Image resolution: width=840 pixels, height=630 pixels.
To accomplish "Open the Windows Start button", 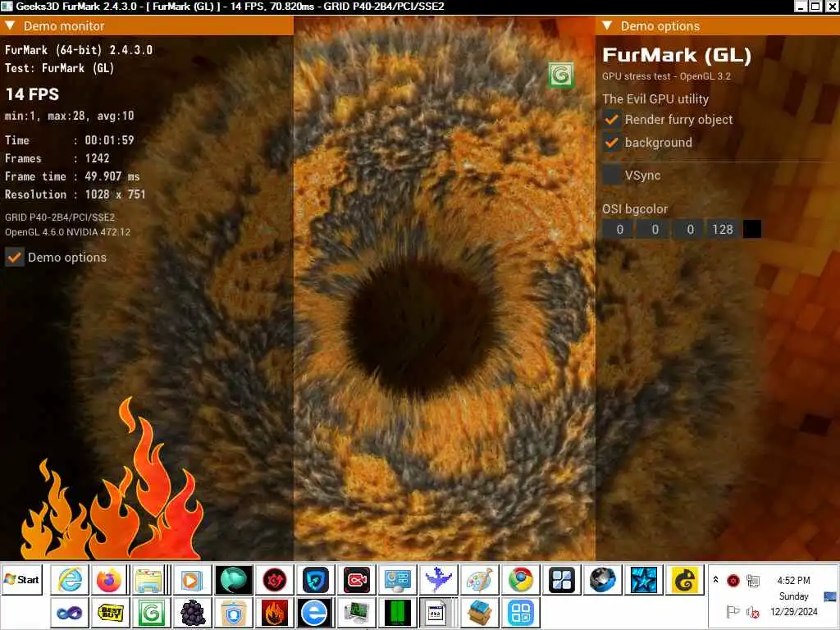I will [x=22, y=580].
